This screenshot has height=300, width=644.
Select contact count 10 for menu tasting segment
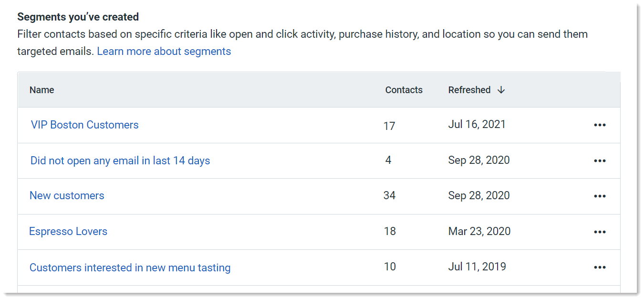(x=390, y=267)
